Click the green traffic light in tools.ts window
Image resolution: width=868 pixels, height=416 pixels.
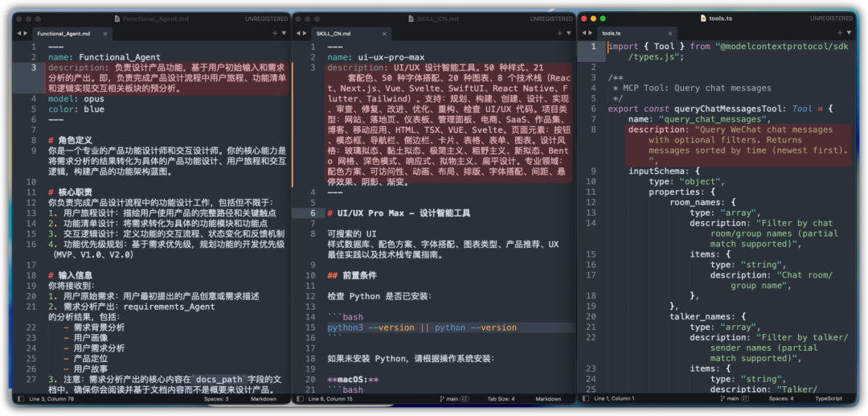[603, 19]
